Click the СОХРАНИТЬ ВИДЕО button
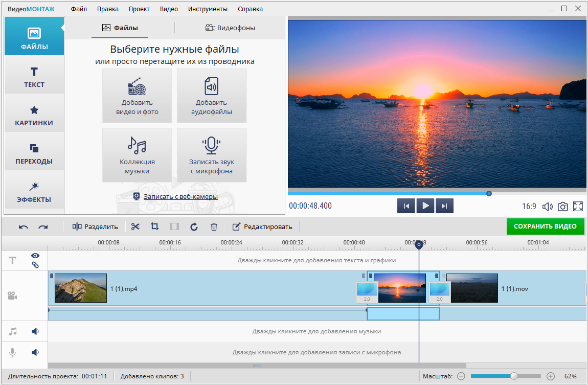Image resolution: width=588 pixels, height=385 pixels. coord(545,227)
